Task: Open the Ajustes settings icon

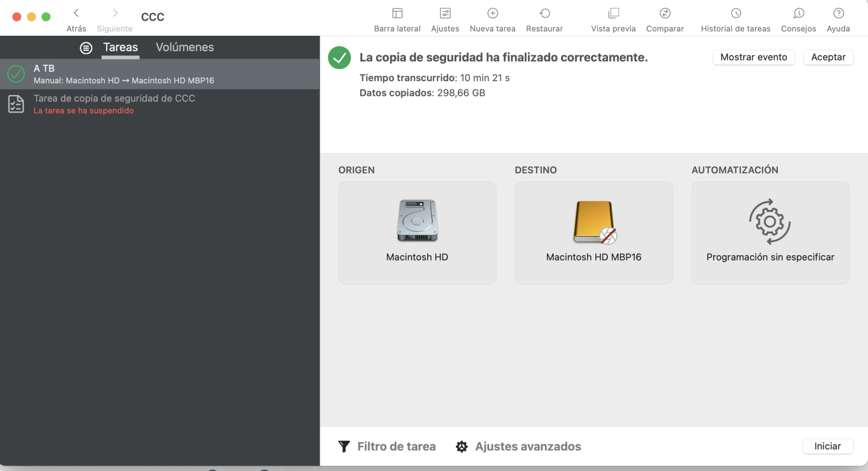Action: point(445,13)
